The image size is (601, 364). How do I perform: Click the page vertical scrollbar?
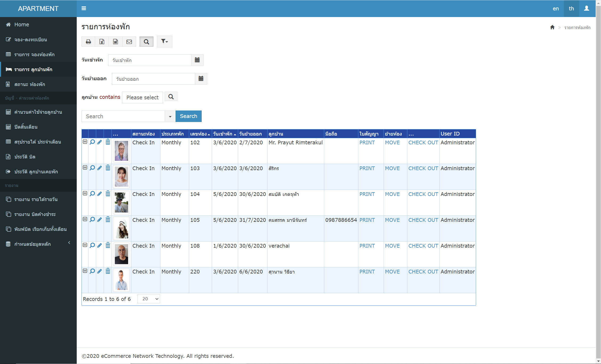tap(598, 182)
